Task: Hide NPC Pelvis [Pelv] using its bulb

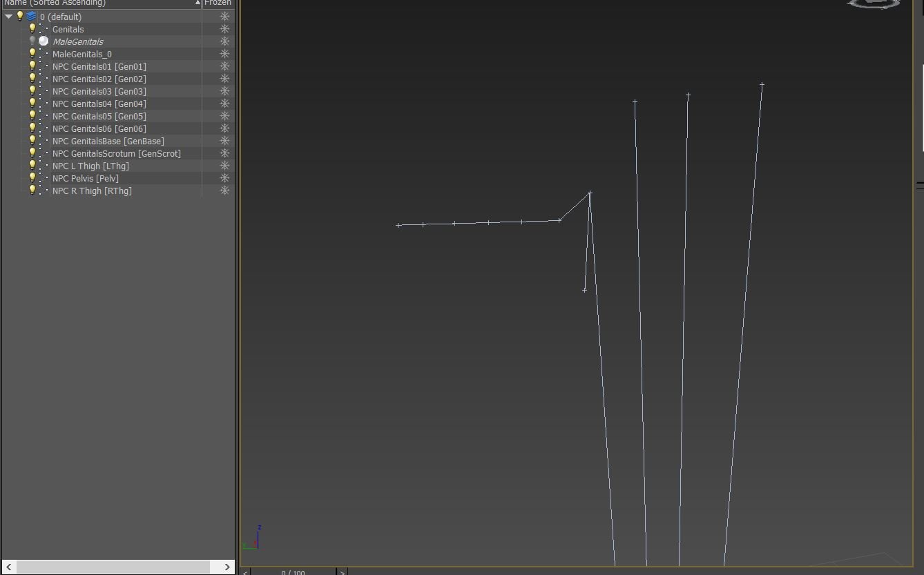Action: pyautogui.click(x=32, y=177)
